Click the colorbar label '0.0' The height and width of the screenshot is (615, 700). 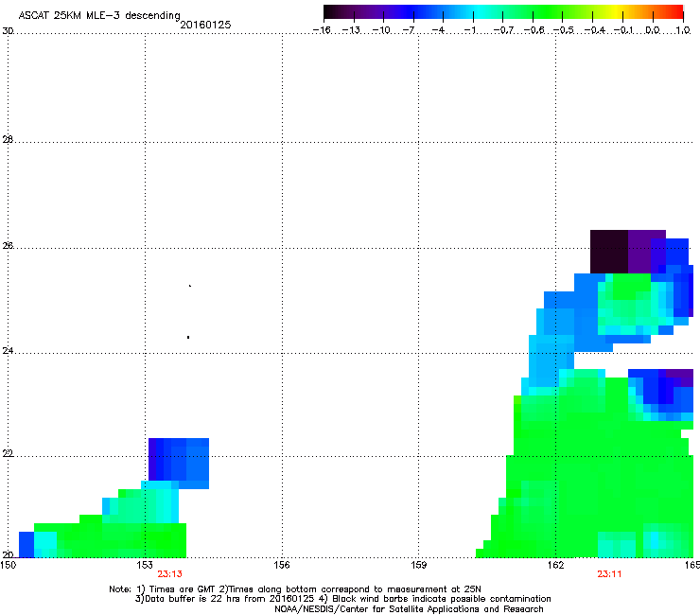[653, 30]
